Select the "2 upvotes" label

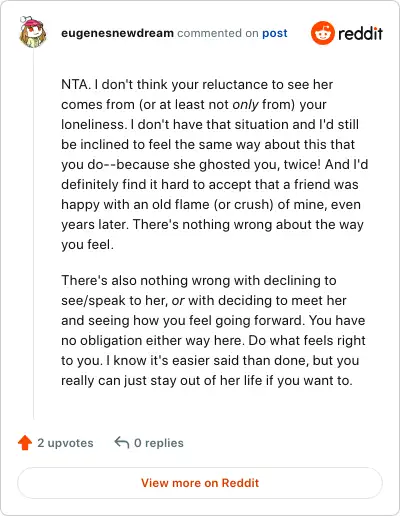coord(65,443)
